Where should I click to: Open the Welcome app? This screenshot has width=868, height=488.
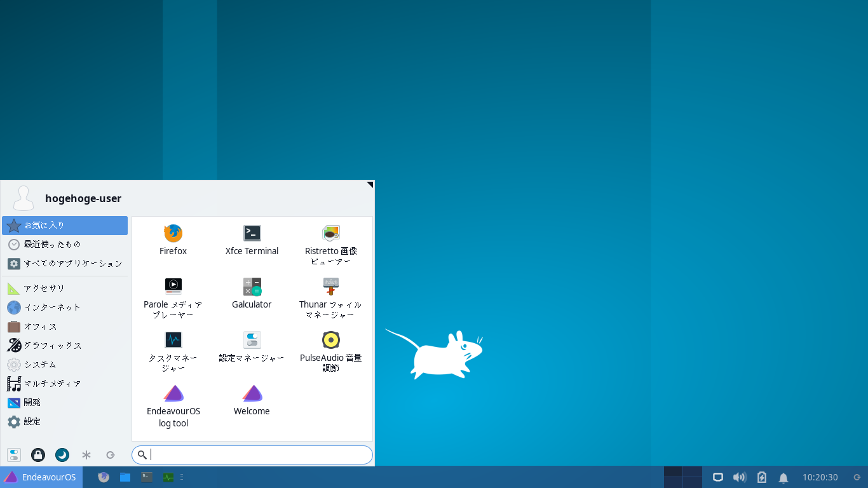point(252,400)
